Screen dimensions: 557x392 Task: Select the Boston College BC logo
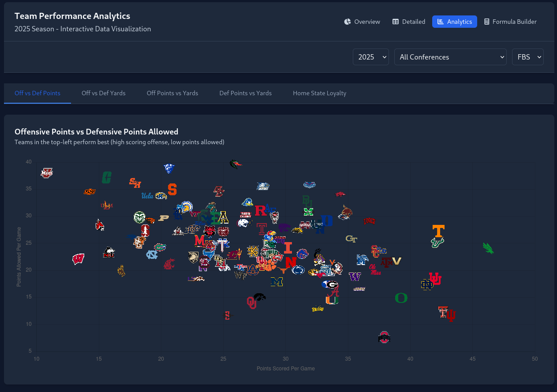pos(219,191)
